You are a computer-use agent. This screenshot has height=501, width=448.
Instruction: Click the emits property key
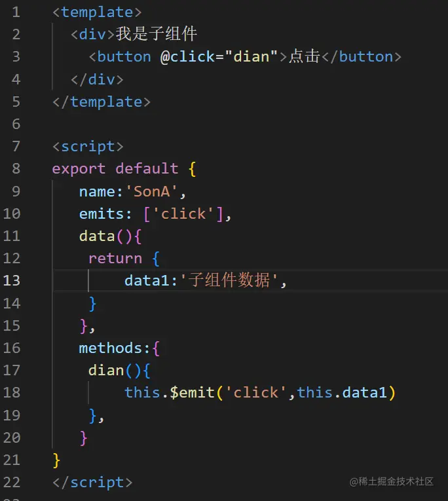click(101, 213)
